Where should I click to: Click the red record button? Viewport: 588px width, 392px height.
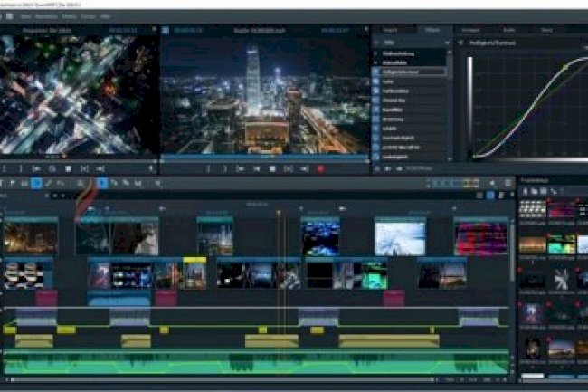[320, 169]
